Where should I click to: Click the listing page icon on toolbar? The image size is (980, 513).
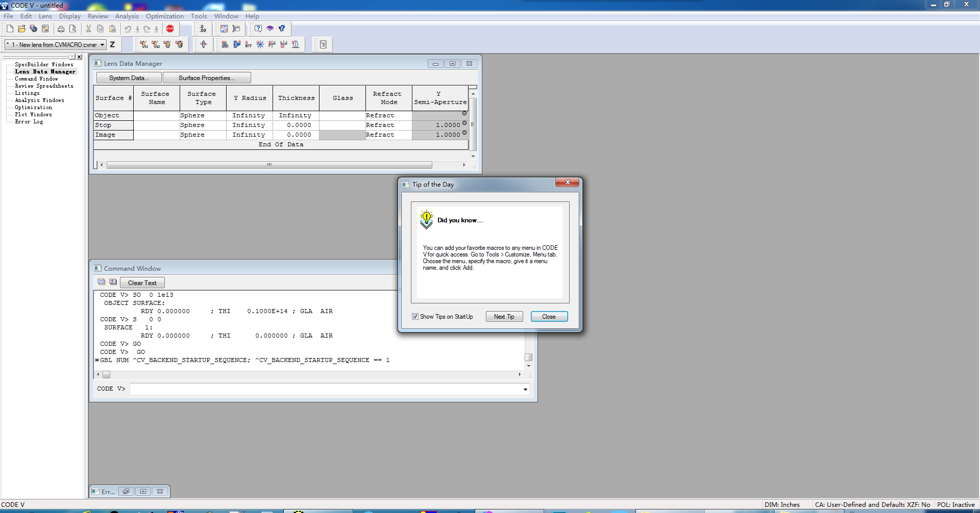323,44
